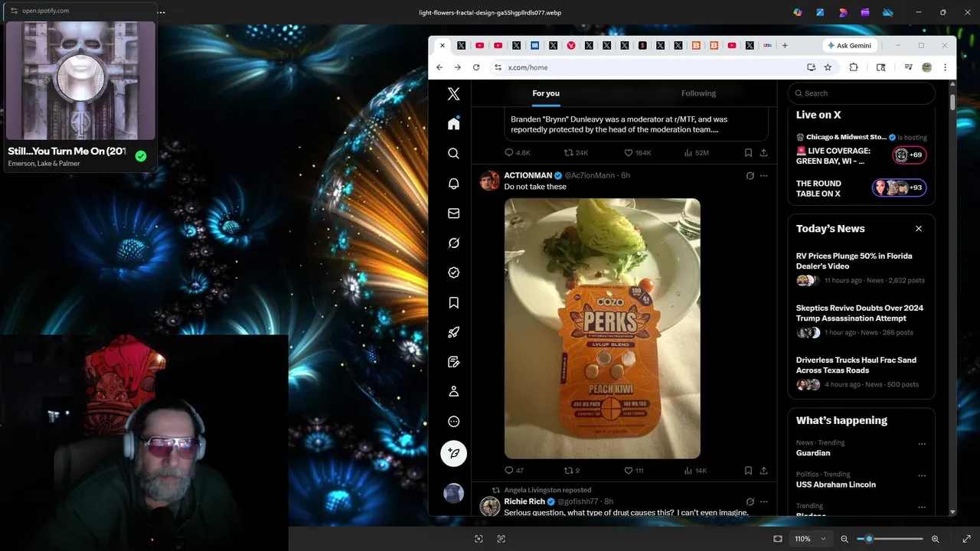The width and height of the screenshot is (980, 551).
Task: Click the X Search field
Action: 861,93
